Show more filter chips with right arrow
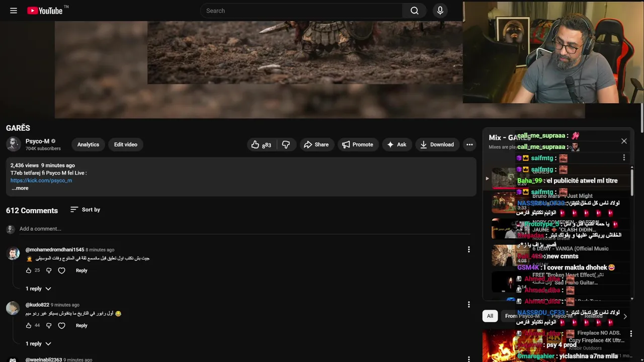 (x=625, y=316)
